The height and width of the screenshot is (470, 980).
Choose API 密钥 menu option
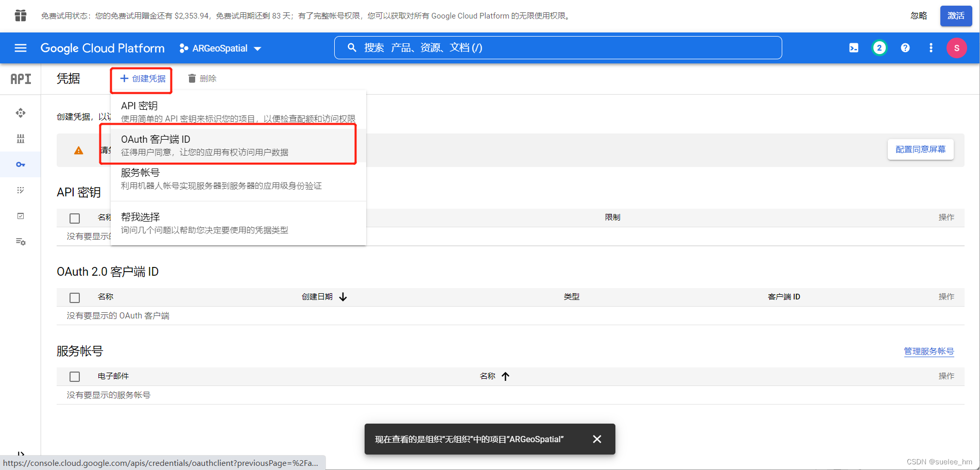[238, 112]
